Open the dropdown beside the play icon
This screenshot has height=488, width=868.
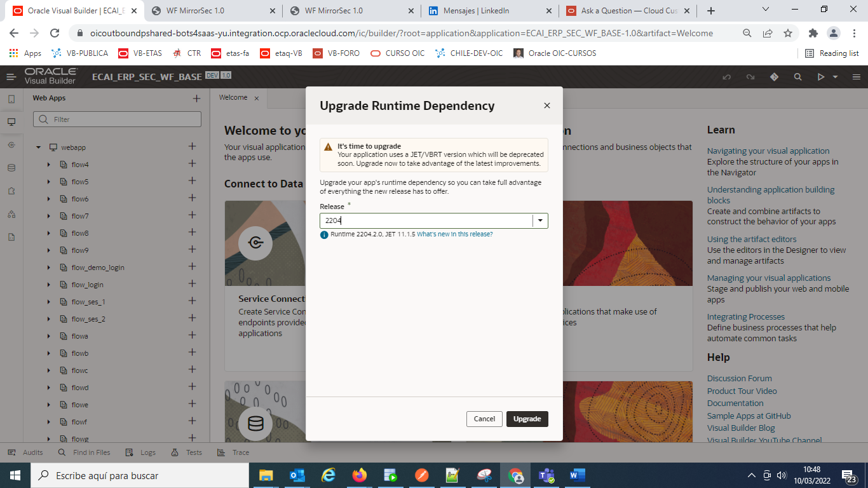(835, 77)
